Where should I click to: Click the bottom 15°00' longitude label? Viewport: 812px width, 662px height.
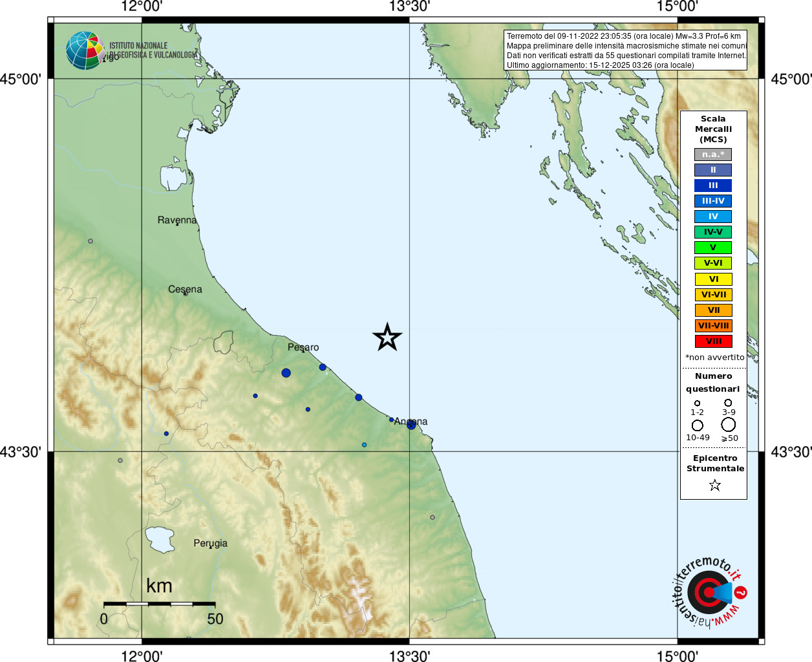point(678,656)
